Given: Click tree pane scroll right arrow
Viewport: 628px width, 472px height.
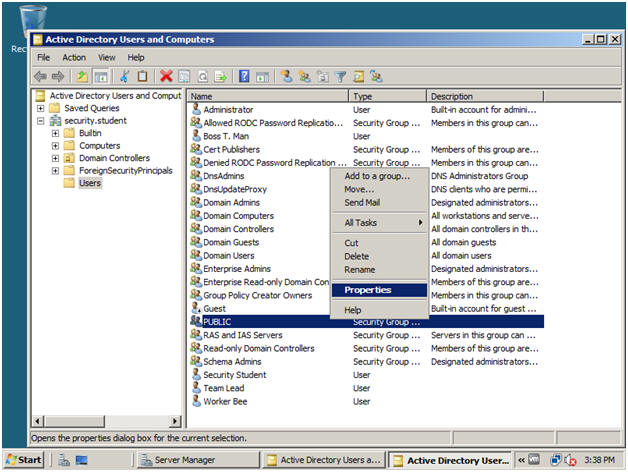Looking at the screenshot, I should [x=175, y=421].
